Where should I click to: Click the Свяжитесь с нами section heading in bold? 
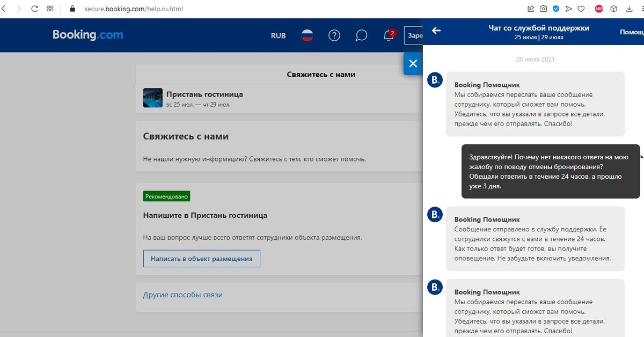point(186,136)
